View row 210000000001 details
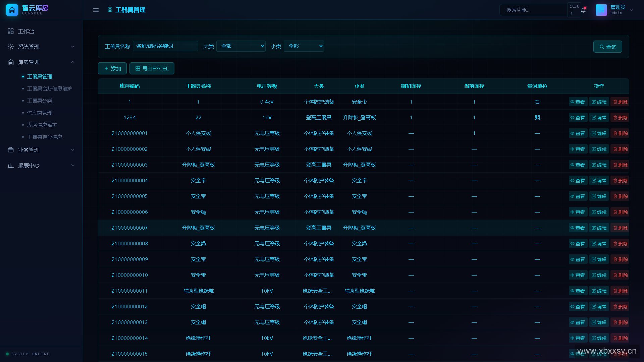644x362 pixels. 578,133
